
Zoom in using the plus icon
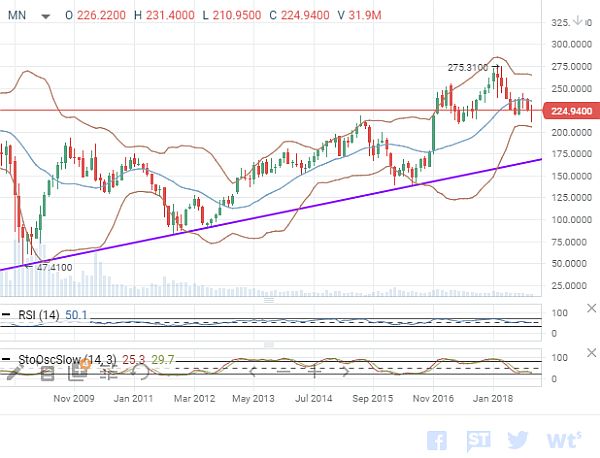coord(315,372)
